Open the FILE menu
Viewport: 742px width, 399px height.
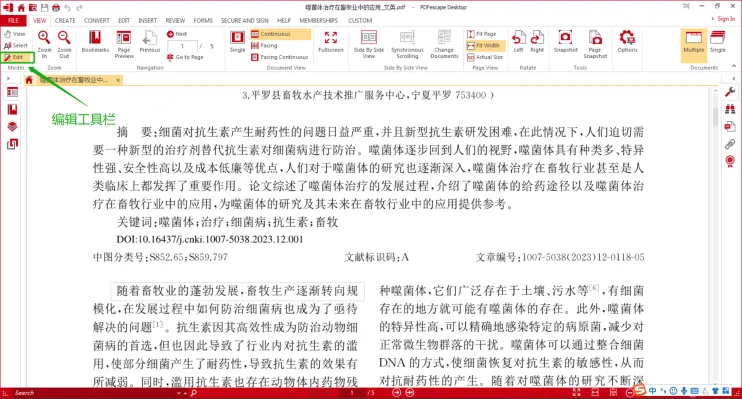[x=13, y=20]
